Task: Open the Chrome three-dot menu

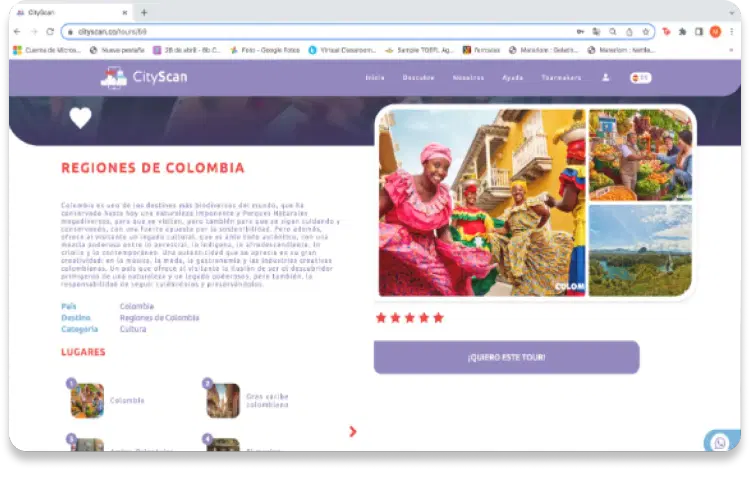Action: 732,32
